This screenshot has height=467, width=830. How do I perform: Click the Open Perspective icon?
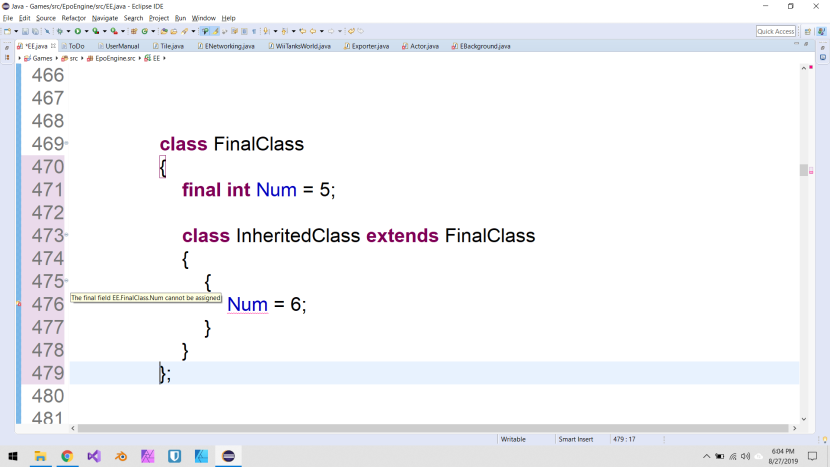tap(807, 31)
